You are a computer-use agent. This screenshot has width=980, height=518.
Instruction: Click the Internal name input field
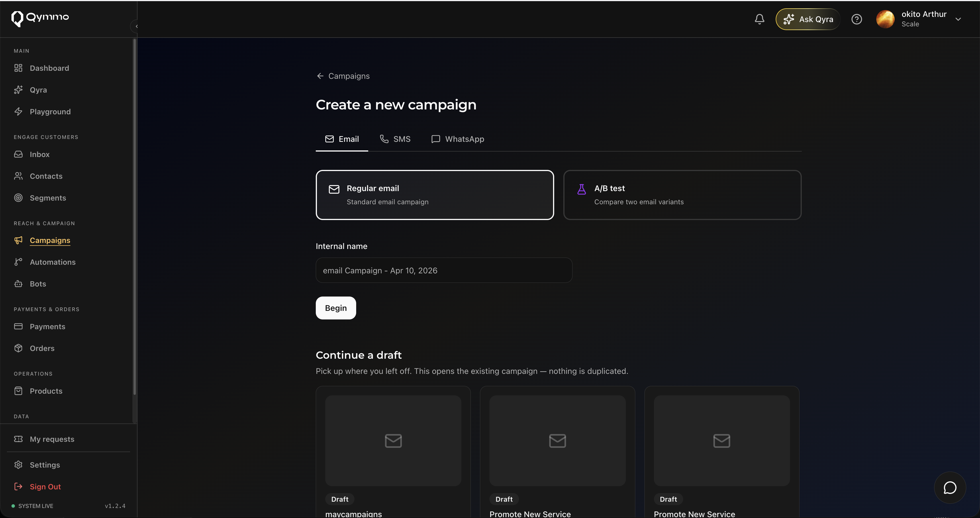444,270
